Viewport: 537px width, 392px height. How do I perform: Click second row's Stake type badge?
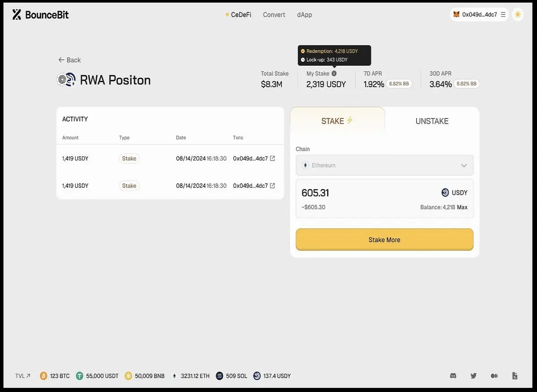pyautogui.click(x=129, y=185)
